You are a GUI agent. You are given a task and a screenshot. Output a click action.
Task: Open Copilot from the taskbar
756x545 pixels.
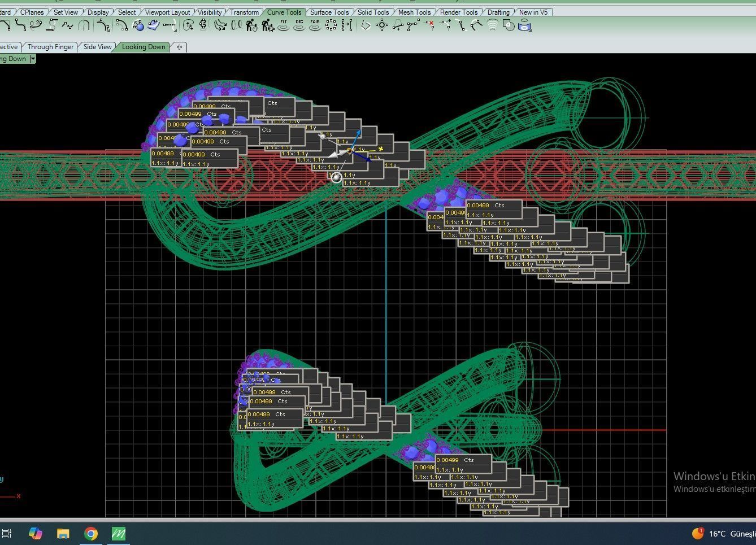tap(35, 533)
